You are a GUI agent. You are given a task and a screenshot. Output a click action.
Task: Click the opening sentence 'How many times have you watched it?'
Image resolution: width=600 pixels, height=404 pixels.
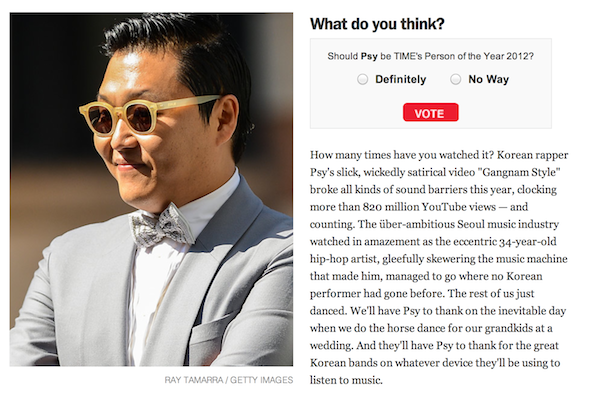point(402,155)
